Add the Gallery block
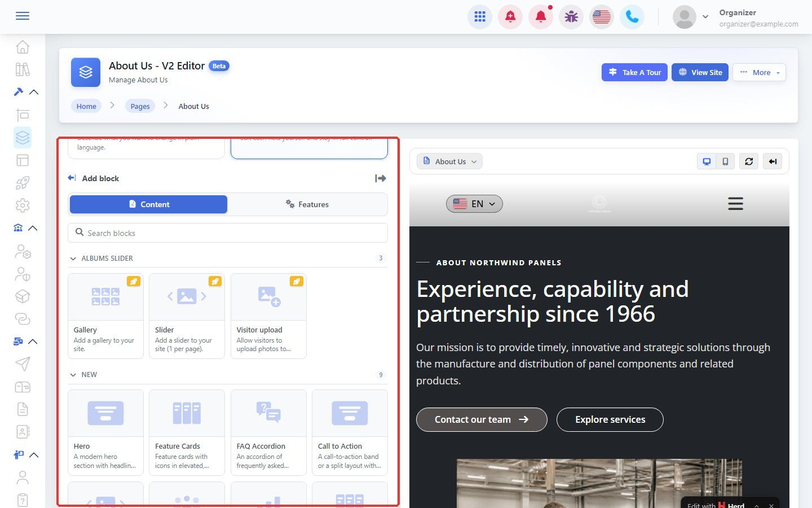The image size is (812, 508). coord(105,316)
